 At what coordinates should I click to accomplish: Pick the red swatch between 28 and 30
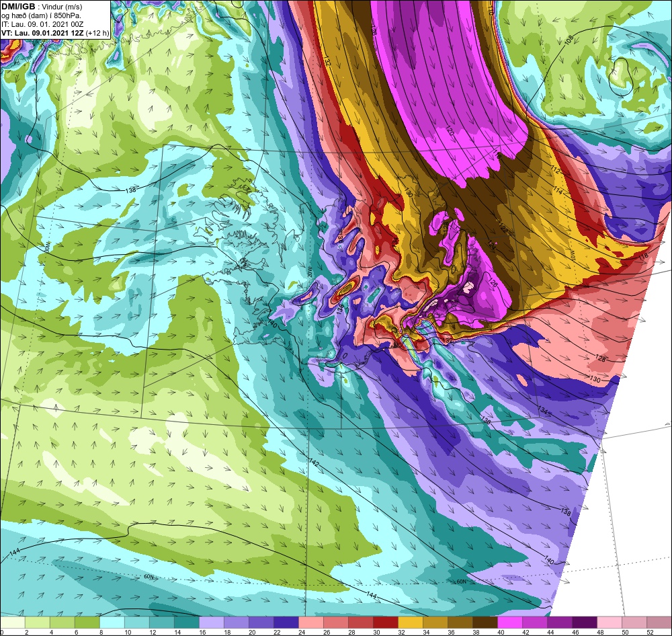[361, 622]
